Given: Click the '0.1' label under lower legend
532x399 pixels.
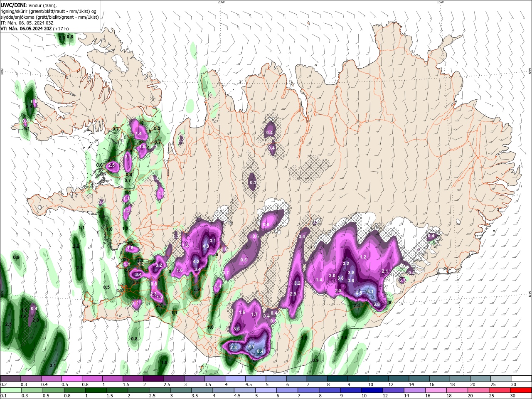Looking at the screenshot, I should point(3,396).
